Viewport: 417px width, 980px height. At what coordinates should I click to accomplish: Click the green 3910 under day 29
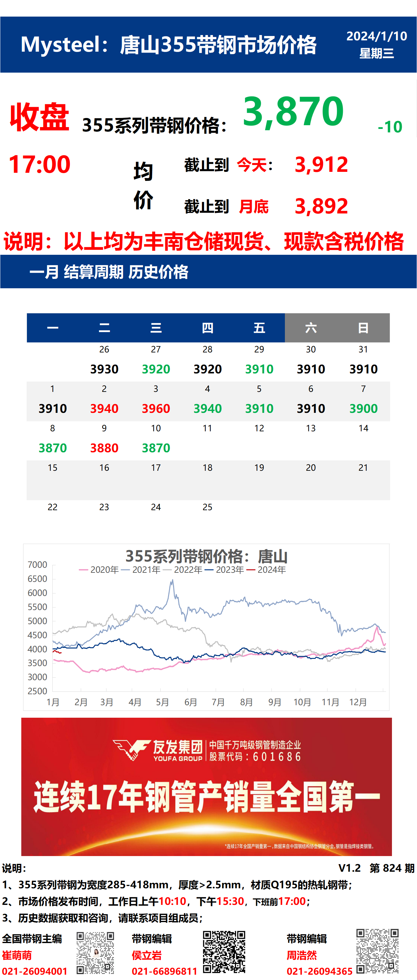tap(259, 369)
